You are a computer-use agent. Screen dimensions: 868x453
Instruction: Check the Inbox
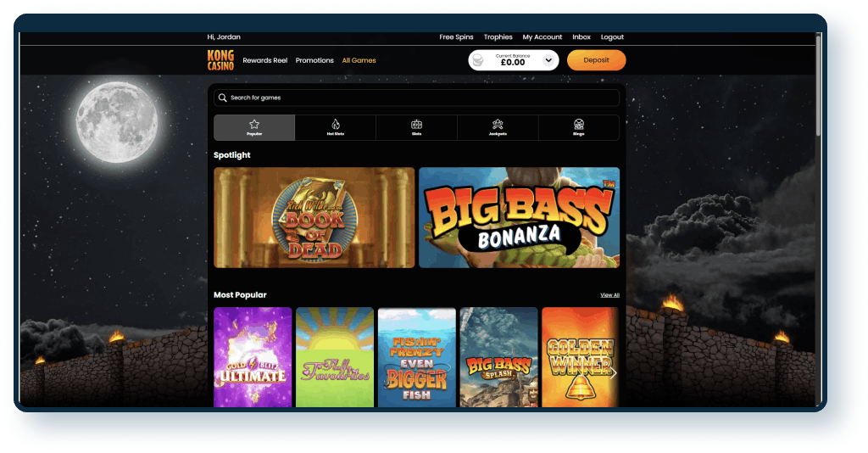point(581,37)
